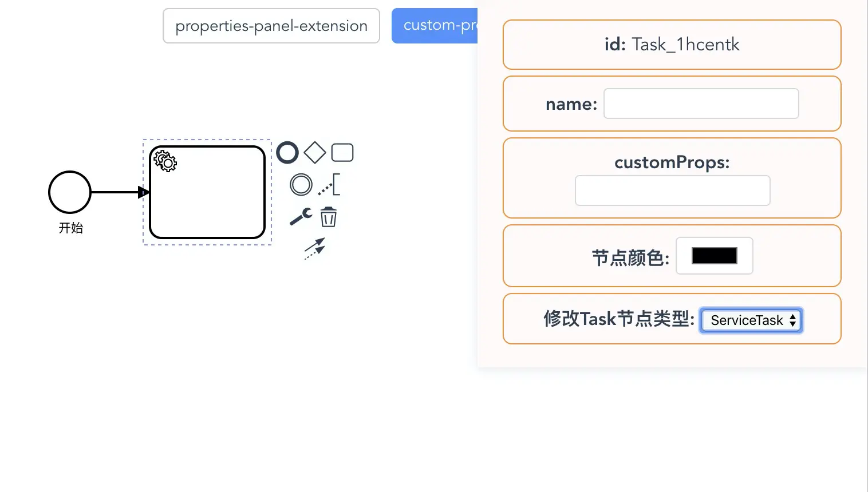Click the gear icon inside the service task
Viewport: 868px width, 492px height.
165,161
